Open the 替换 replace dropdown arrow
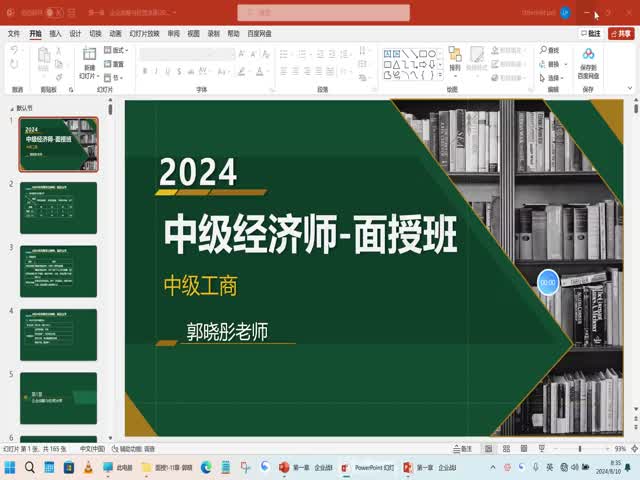Image resolution: width=640 pixels, height=480 pixels. point(566,64)
